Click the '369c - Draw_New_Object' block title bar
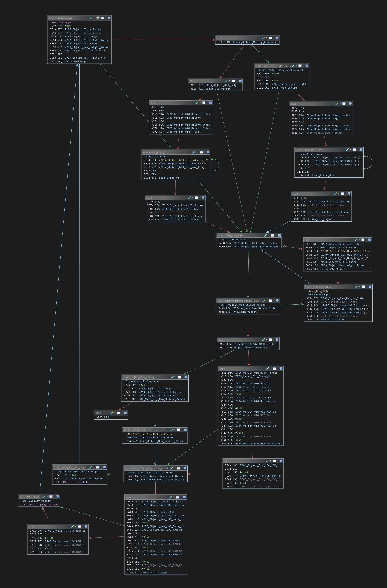 (338, 287)
